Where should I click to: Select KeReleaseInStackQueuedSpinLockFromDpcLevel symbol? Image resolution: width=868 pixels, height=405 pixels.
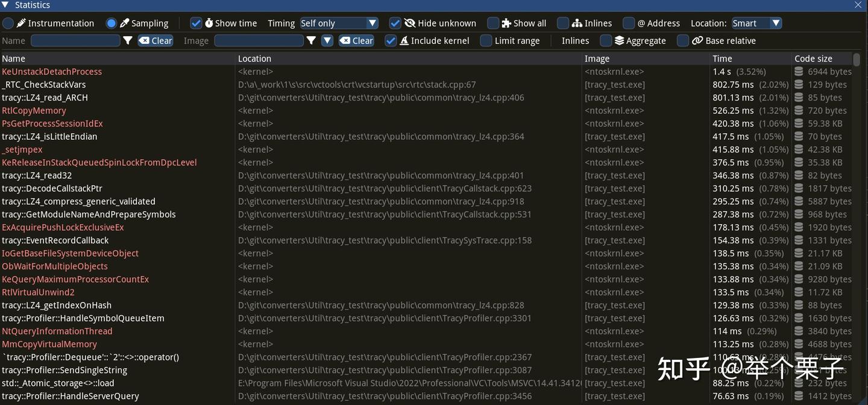[x=99, y=162]
